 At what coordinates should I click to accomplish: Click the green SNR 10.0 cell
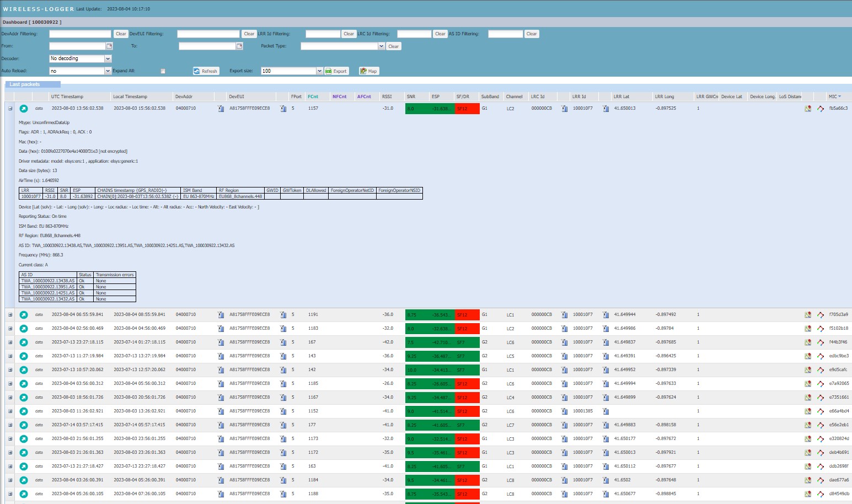[x=417, y=370]
